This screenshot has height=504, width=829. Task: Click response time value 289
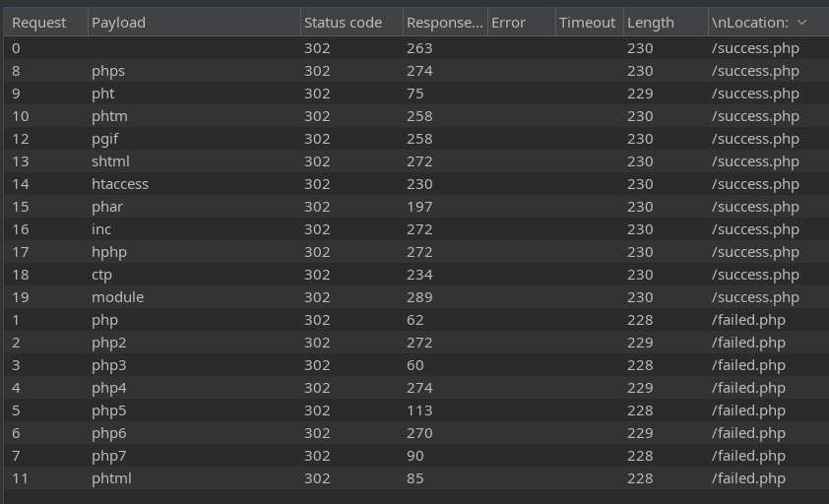pos(419,297)
